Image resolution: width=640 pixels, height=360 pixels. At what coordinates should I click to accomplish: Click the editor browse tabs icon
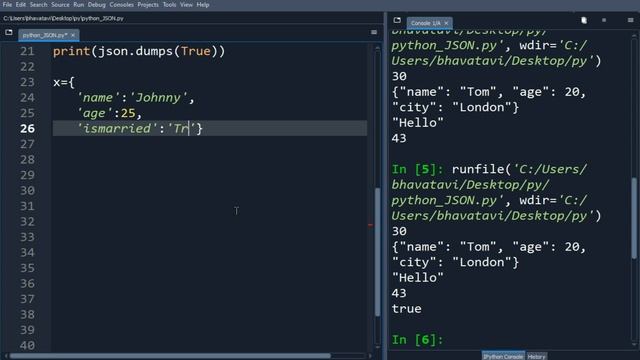click(x=9, y=32)
